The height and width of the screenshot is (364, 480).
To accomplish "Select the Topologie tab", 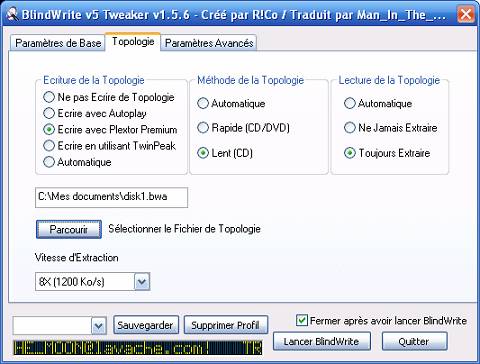I will coord(133,42).
